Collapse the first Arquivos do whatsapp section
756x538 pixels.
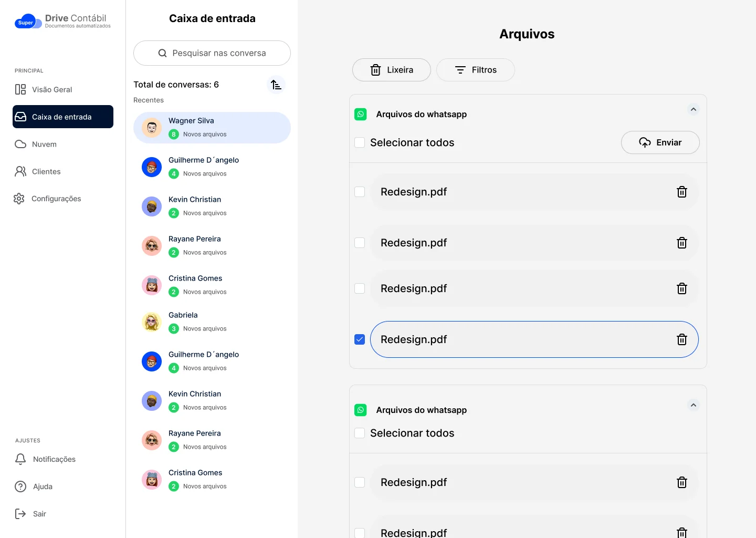tap(693, 109)
